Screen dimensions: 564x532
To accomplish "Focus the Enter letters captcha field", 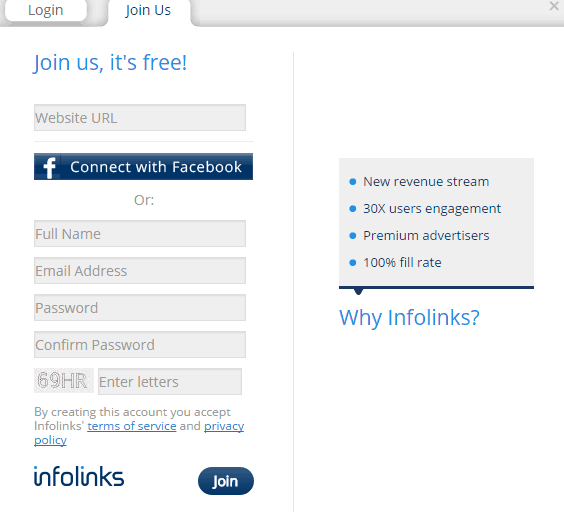I will tap(170, 382).
